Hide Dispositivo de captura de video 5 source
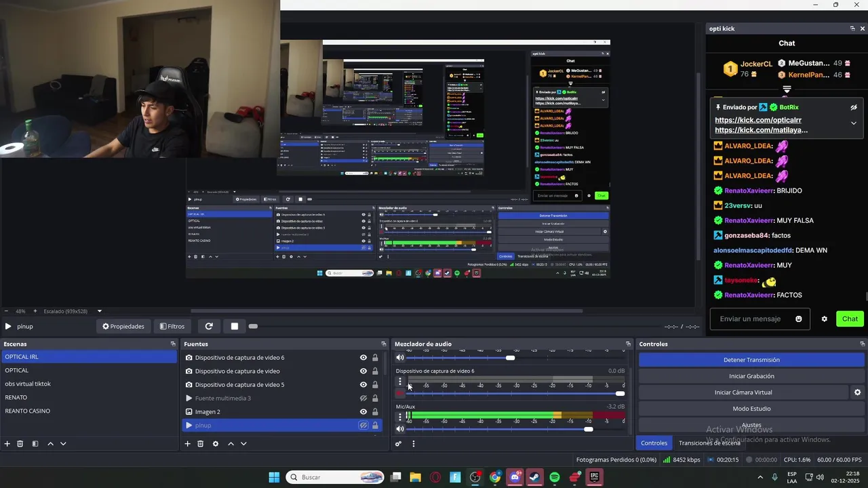 coord(363,385)
